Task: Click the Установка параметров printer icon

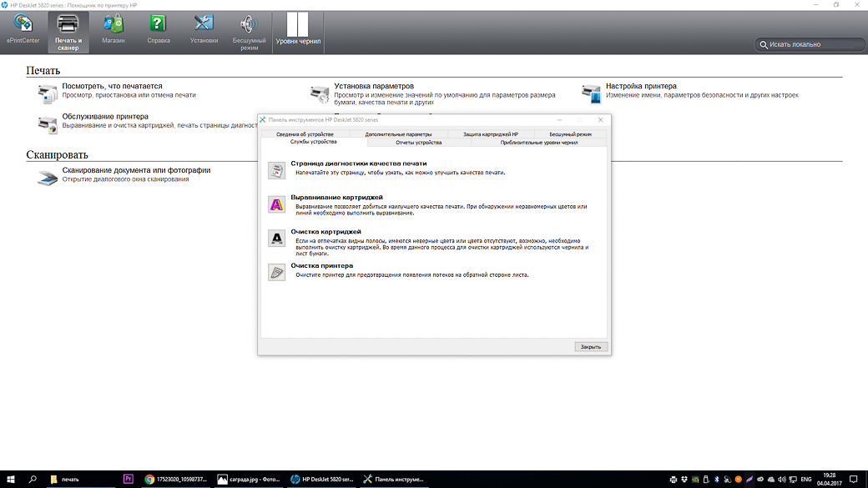Action: [x=320, y=94]
